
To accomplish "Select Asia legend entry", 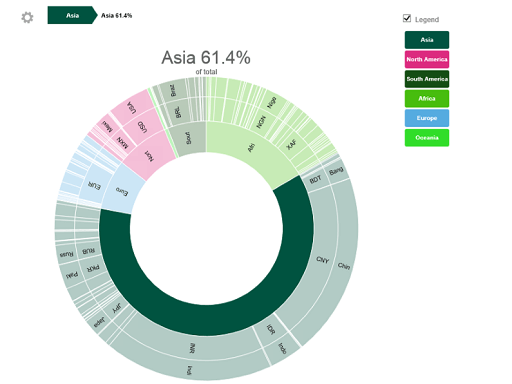I will pos(427,40).
